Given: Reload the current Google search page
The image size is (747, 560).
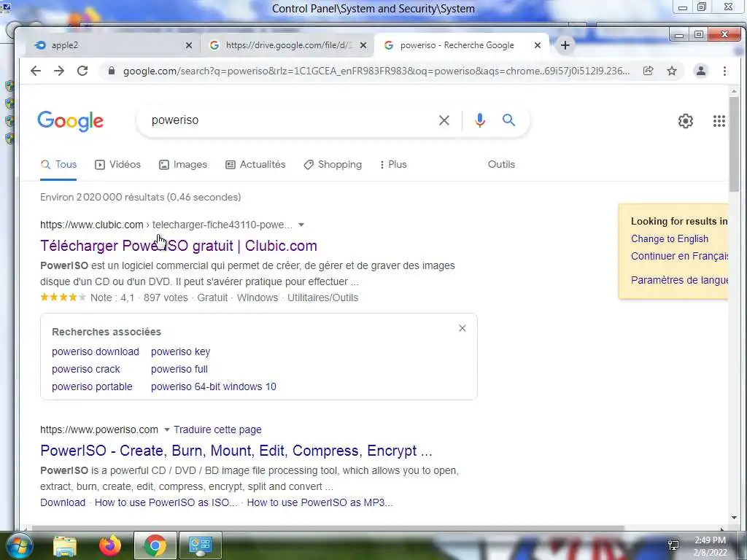Looking at the screenshot, I should (82, 71).
